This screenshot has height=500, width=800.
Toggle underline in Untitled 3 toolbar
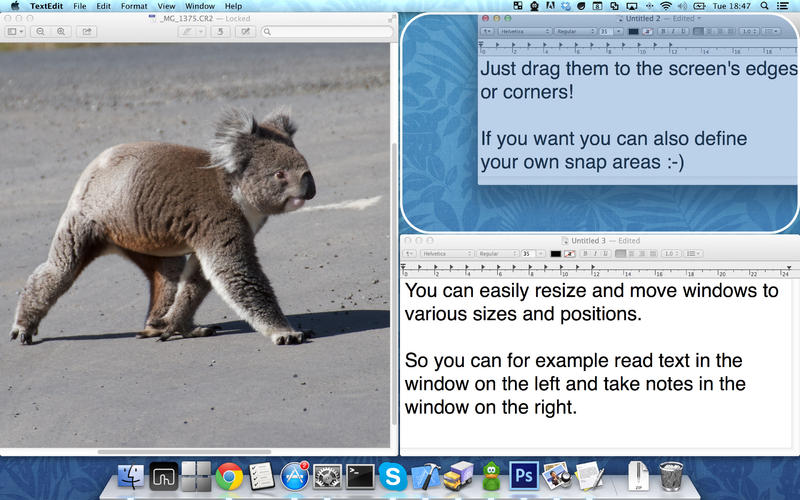[x=605, y=254]
